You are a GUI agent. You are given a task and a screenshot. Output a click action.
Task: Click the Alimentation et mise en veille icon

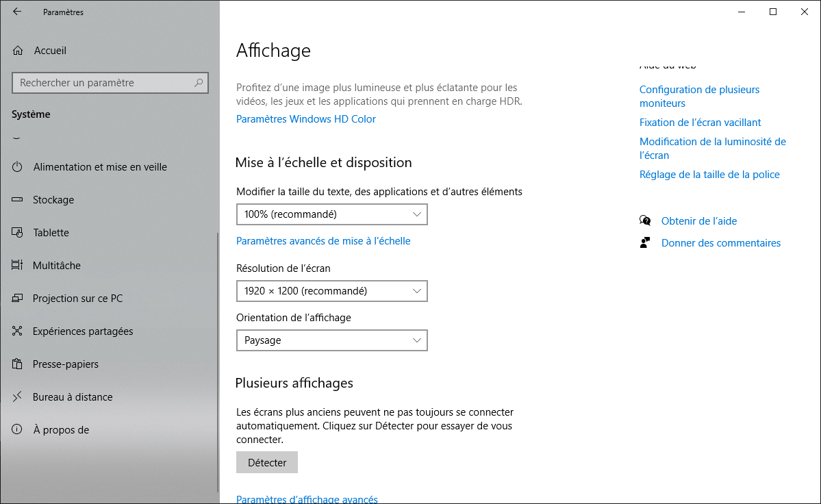click(x=18, y=167)
